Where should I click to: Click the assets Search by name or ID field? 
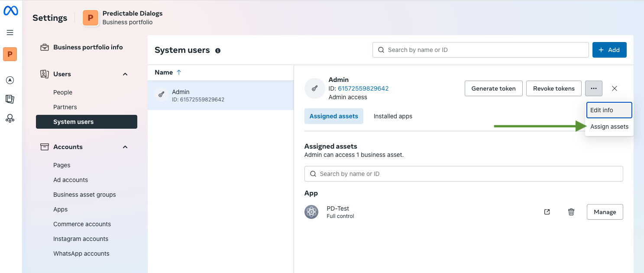pos(463,173)
